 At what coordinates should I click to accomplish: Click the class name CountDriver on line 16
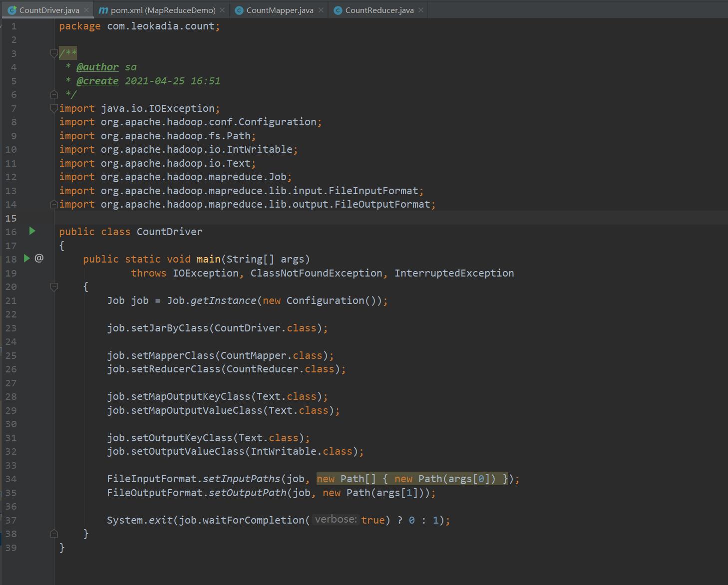point(170,232)
